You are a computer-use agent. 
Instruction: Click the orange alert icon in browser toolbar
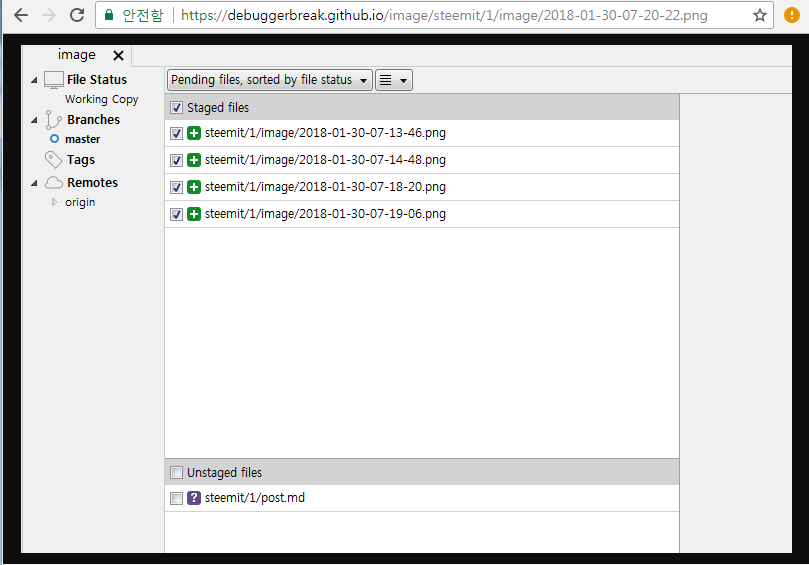click(792, 15)
